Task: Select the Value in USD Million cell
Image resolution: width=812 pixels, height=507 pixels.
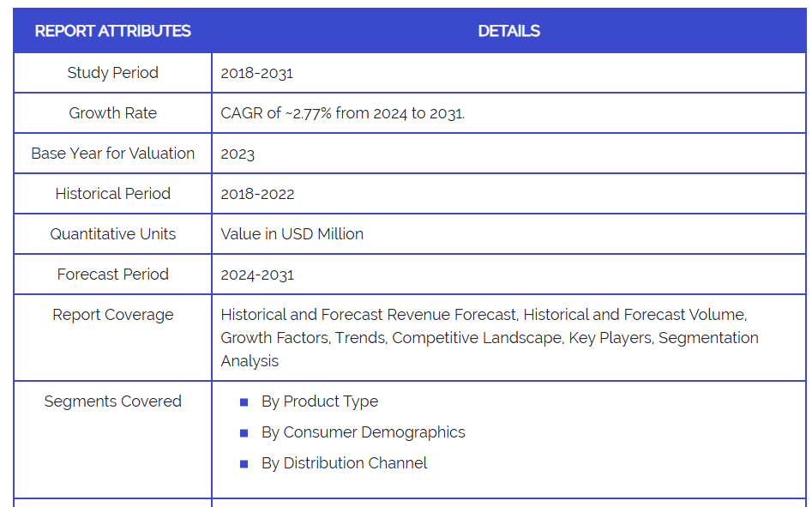Action: pyautogui.click(x=292, y=234)
